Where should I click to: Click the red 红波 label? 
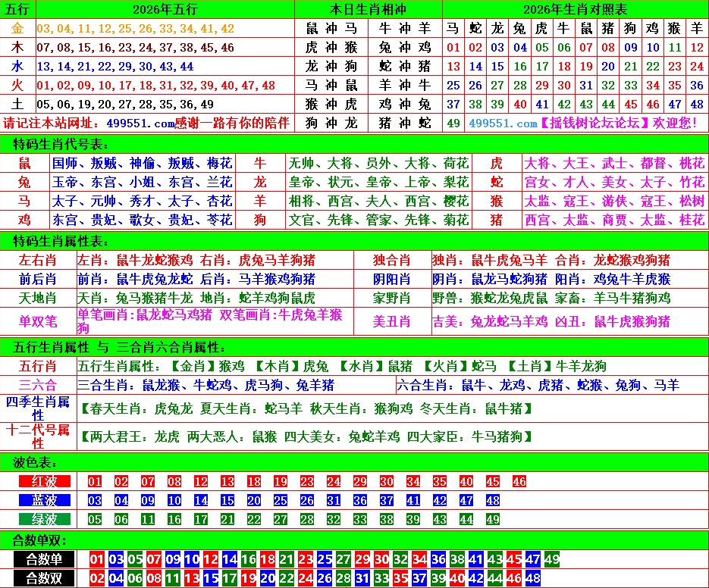44,481
